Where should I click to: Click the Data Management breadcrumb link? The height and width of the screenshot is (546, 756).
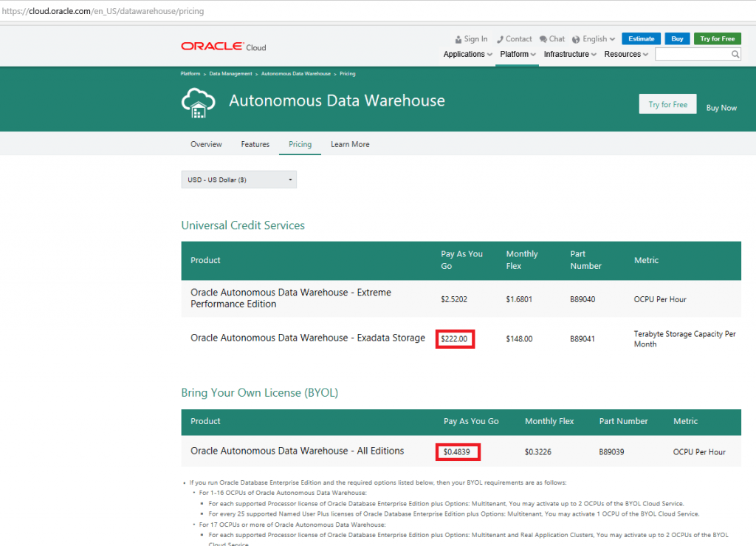click(x=230, y=74)
